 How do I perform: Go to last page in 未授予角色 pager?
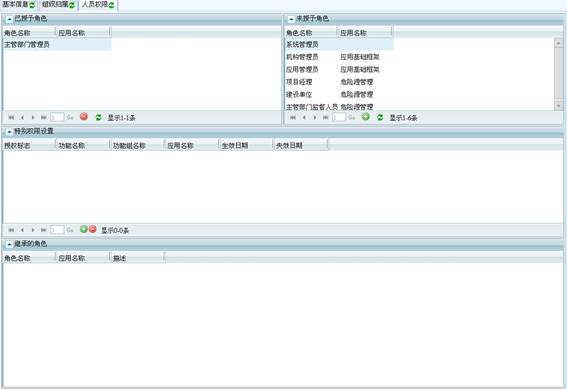tap(325, 117)
